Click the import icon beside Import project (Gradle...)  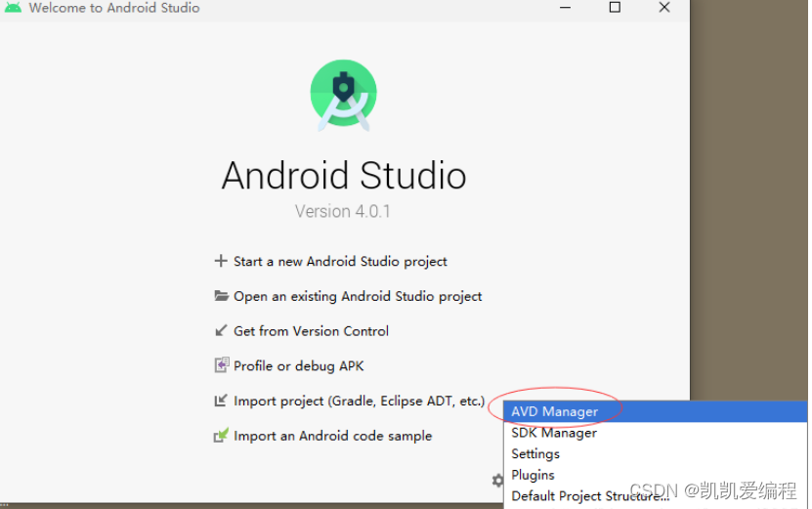pos(221,401)
